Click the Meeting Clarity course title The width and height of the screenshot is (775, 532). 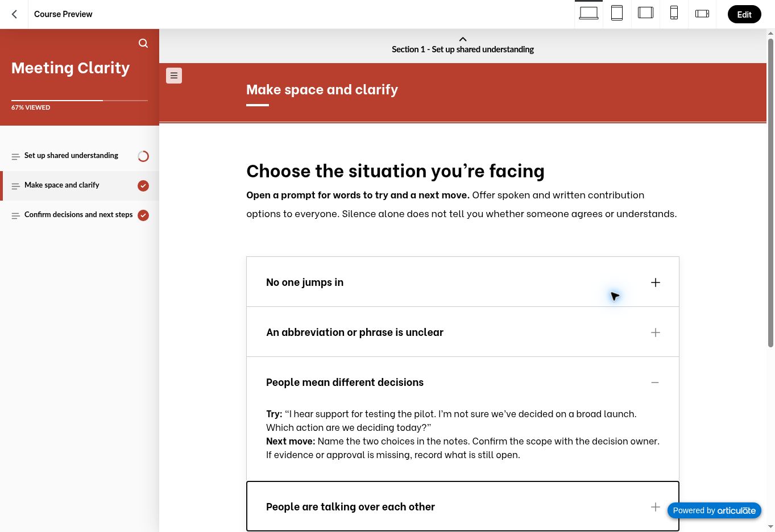tap(71, 68)
